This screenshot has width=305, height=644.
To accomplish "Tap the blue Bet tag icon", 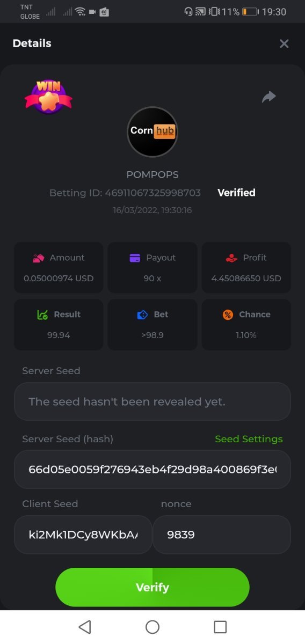I will [x=142, y=314].
